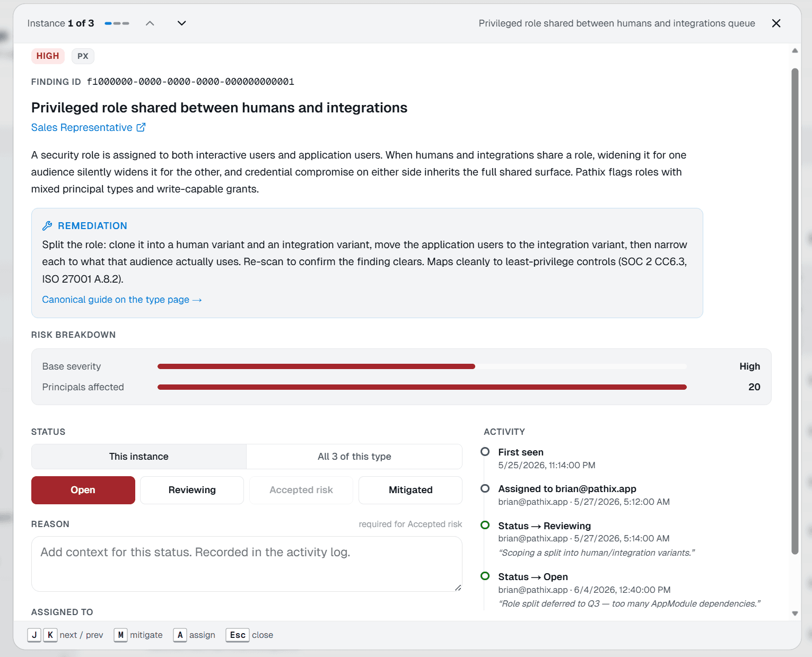This screenshot has height=657, width=812.
Task: Click the vertical scrollbar thumb
Action: click(794, 311)
